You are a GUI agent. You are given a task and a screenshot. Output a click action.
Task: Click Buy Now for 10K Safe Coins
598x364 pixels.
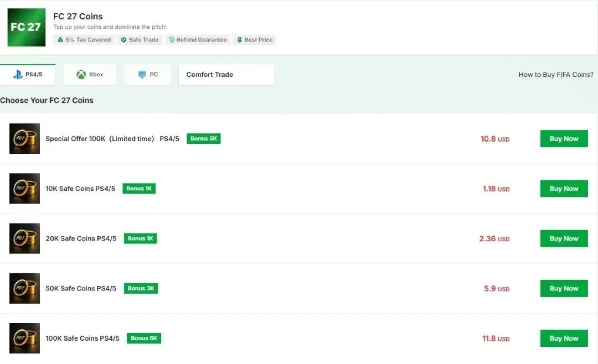point(564,188)
